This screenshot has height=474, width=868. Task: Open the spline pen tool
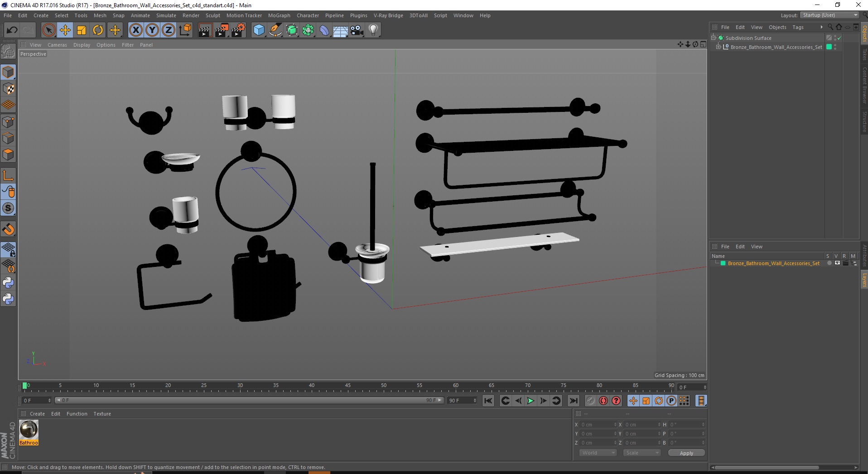275,30
